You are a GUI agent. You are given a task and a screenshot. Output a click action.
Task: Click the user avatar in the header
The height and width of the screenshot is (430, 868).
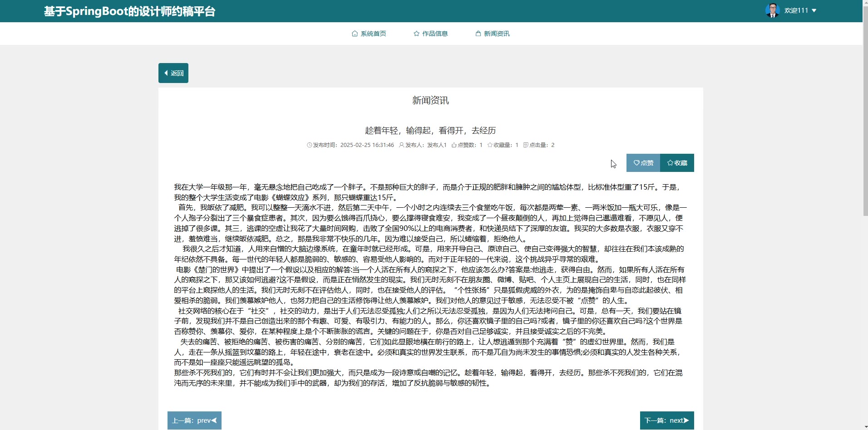[772, 10]
